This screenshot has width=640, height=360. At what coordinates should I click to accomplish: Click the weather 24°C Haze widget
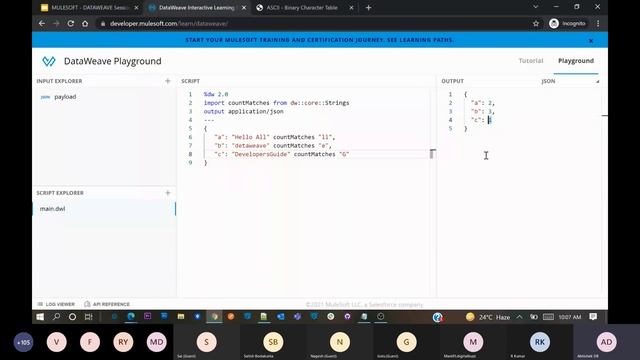(488, 317)
